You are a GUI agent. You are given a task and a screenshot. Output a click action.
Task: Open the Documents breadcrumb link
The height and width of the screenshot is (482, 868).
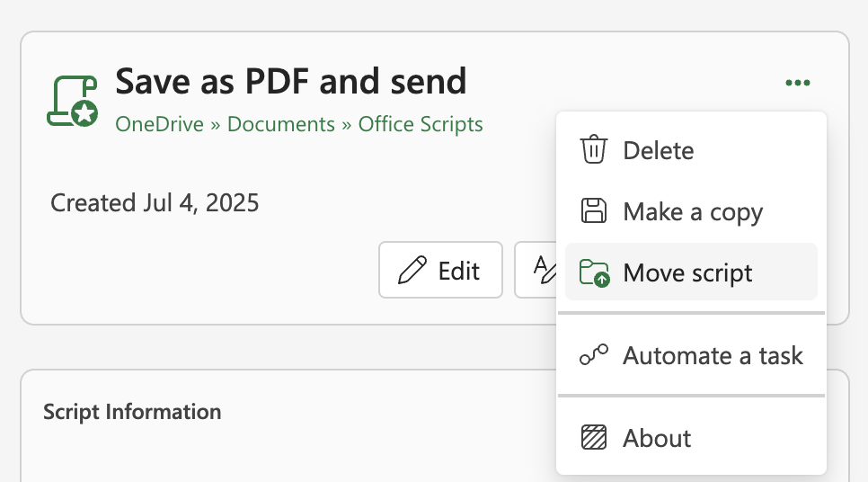[280, 124]
